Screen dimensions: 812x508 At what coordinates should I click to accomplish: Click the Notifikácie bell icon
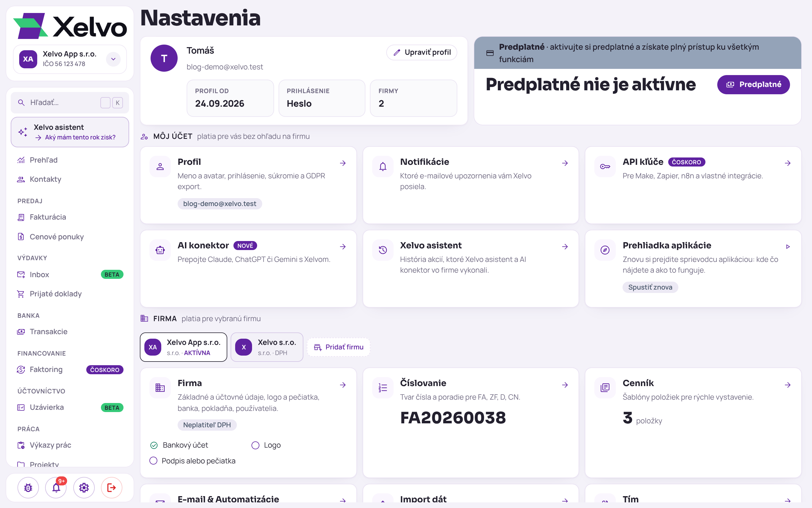[x=383, y=166]
